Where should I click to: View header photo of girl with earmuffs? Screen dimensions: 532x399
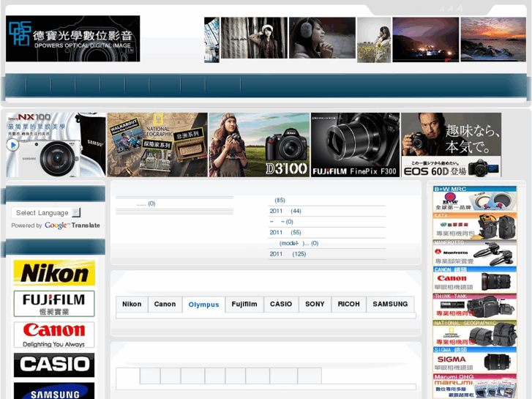322,38
